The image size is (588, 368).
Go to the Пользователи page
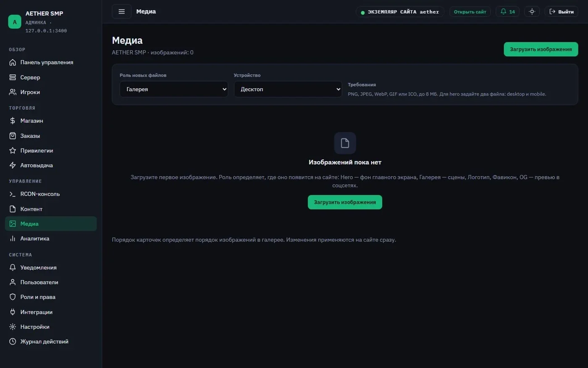click(x=51, y=282)
